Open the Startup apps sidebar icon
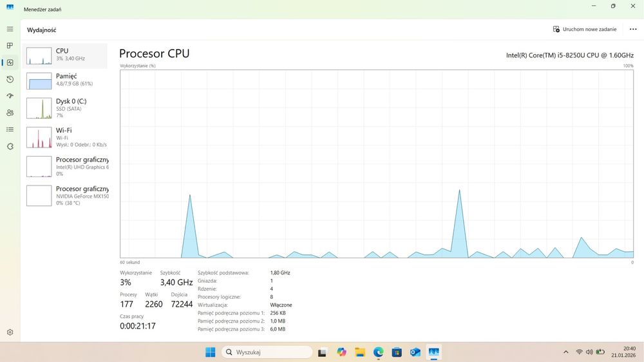644x362 pixels. 10,96
